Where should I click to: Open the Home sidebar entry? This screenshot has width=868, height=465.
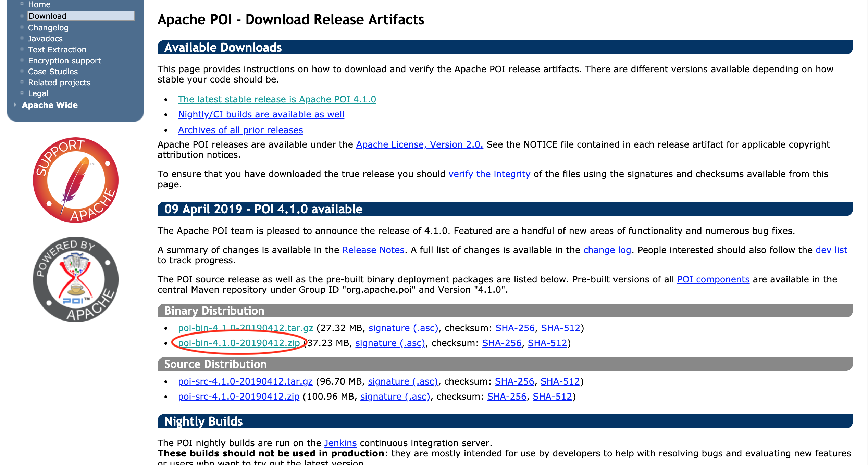39,4
